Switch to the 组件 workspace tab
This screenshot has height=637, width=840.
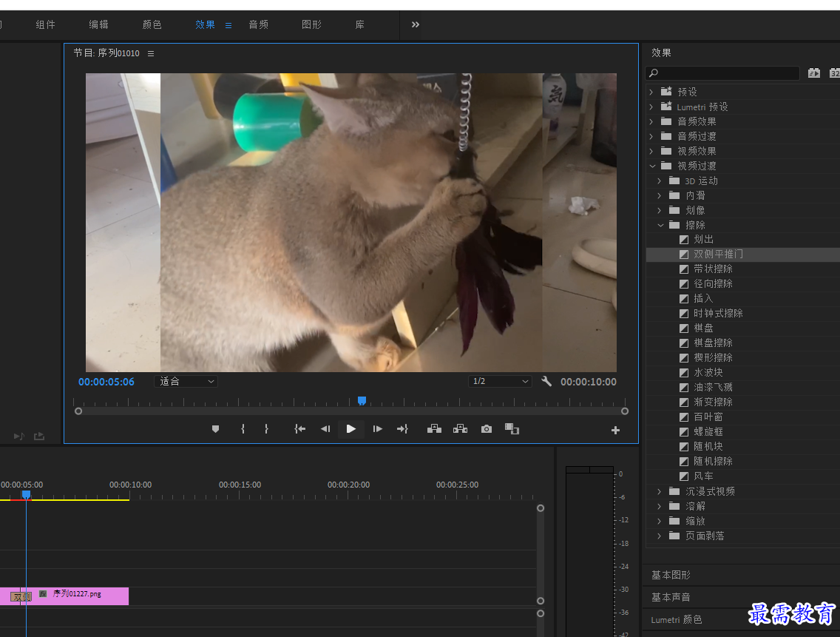(x=46, y=24)
